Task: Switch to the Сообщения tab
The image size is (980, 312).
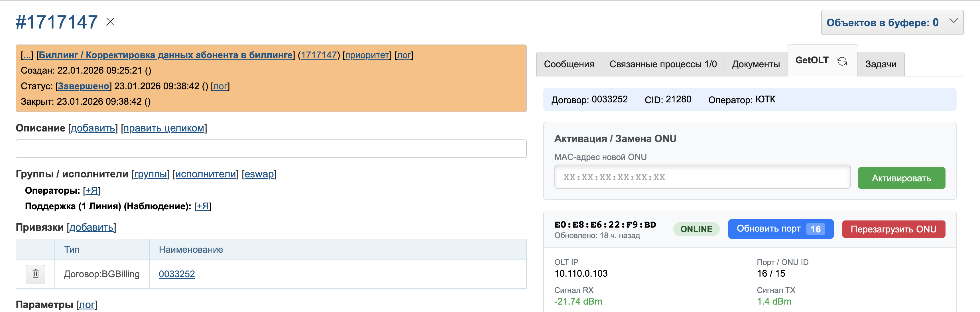Action: [x=569, y=64]
